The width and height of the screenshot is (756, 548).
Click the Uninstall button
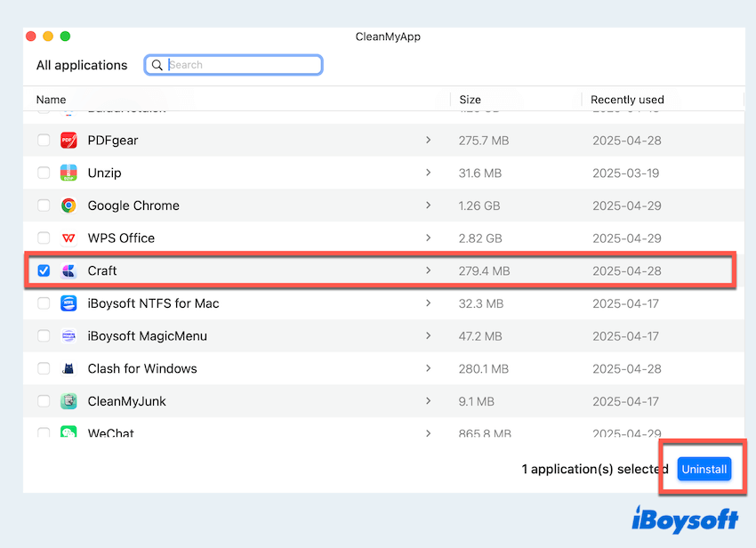point(704,470)
